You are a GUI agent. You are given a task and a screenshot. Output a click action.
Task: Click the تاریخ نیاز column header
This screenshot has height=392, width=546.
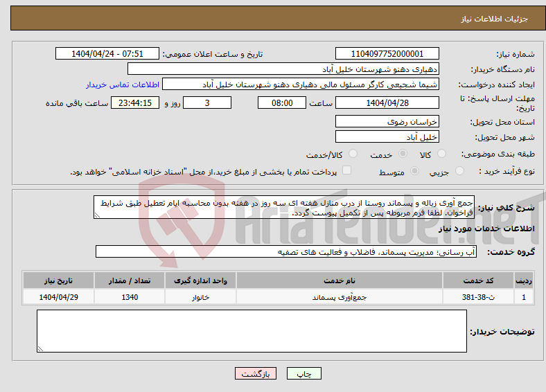(58, 280)
